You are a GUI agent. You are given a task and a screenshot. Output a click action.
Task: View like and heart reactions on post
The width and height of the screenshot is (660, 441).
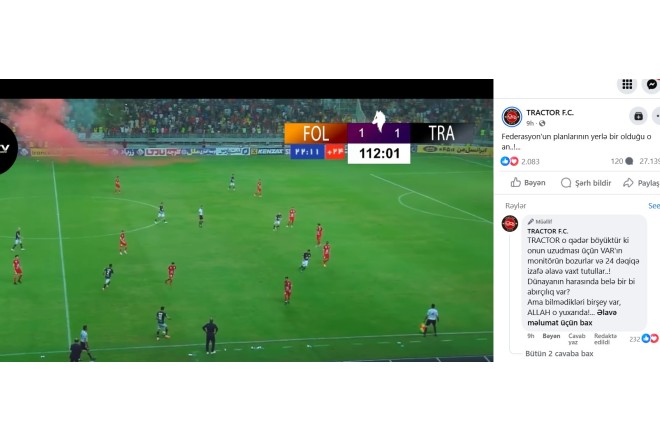click(509, 161)
